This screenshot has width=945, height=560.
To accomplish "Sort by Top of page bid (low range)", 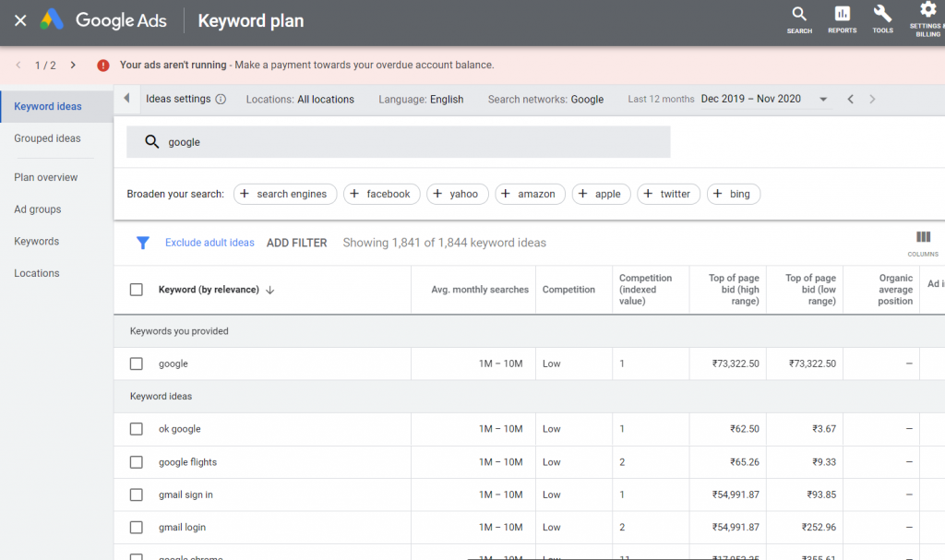I will click(x=810, y=290).
